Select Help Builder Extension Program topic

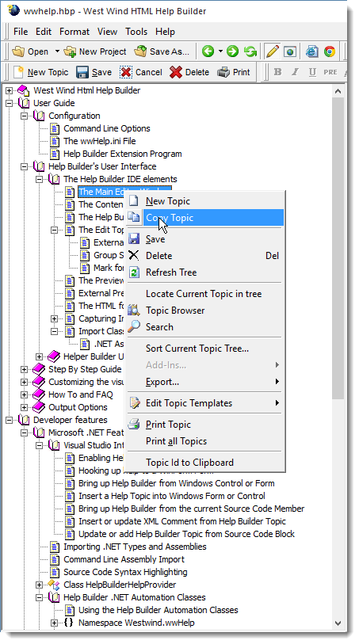[122, 154]
